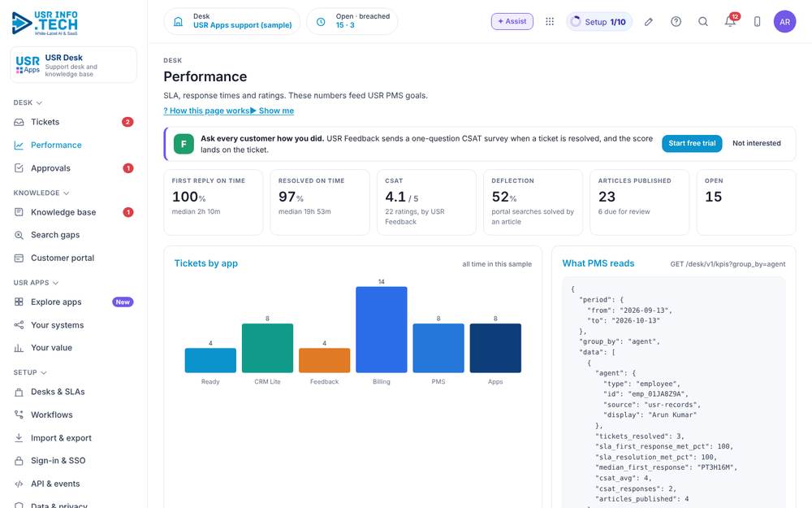Click the CSAT 4.1 / 5 card
The height and width of the screenshot is (508, 812).
(x=426, y=202)
